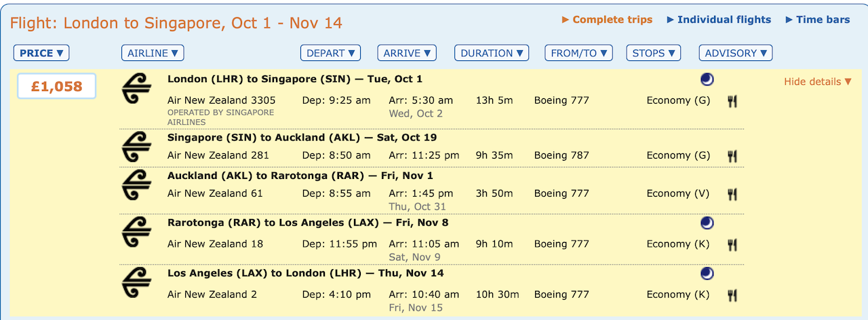The width and height of the screenshot is (868, 320).
Task: Click the Air New Zealand logo for Singapore to Auckland
Action: [136, 147]
